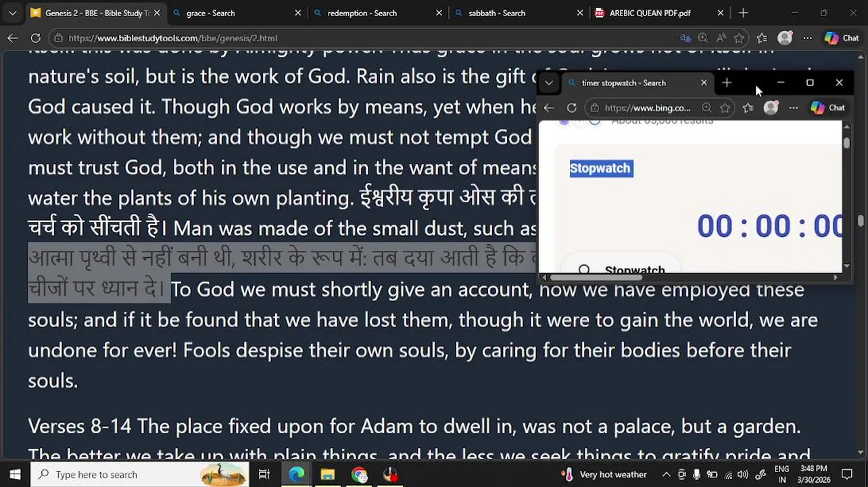Open Read aloud in main Edge window
The width and height of the screenshot is (868, 487).
pyautogui.click(x=721, y=38)
